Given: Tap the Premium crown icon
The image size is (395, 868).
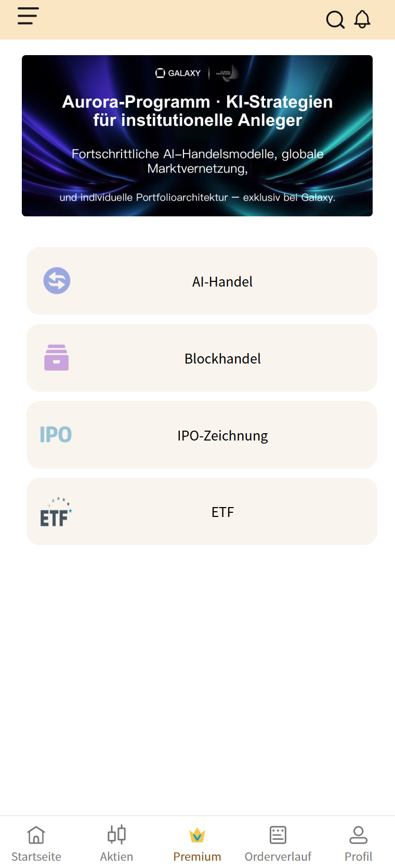Looking at the screenshot, I should click(x=197, y=835).
